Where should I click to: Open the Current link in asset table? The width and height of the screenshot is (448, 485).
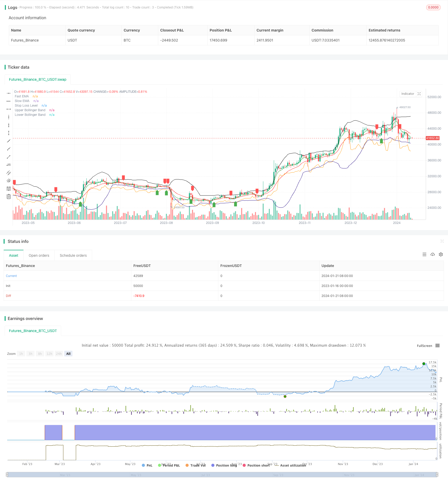[x=11, y=276]
